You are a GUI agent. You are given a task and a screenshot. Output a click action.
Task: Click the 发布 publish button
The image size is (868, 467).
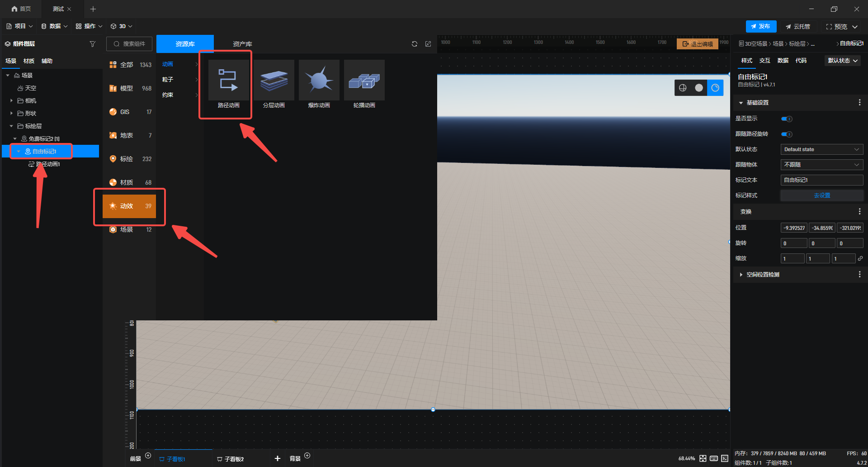point(761,26)
